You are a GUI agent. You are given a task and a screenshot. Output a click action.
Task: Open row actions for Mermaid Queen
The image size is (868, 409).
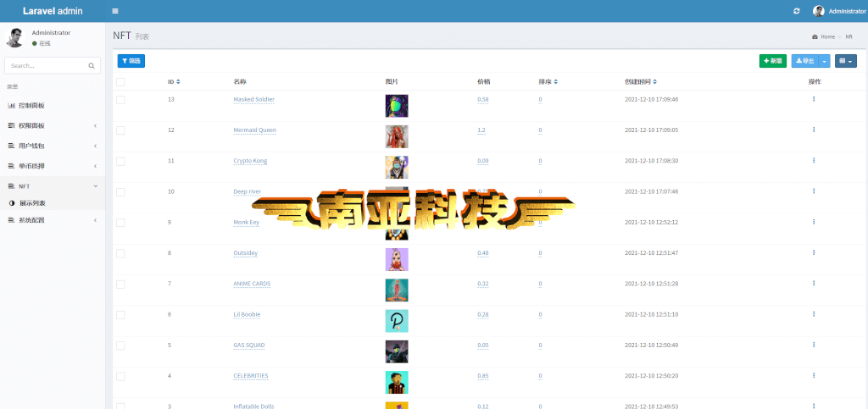[x=814, y=130]
